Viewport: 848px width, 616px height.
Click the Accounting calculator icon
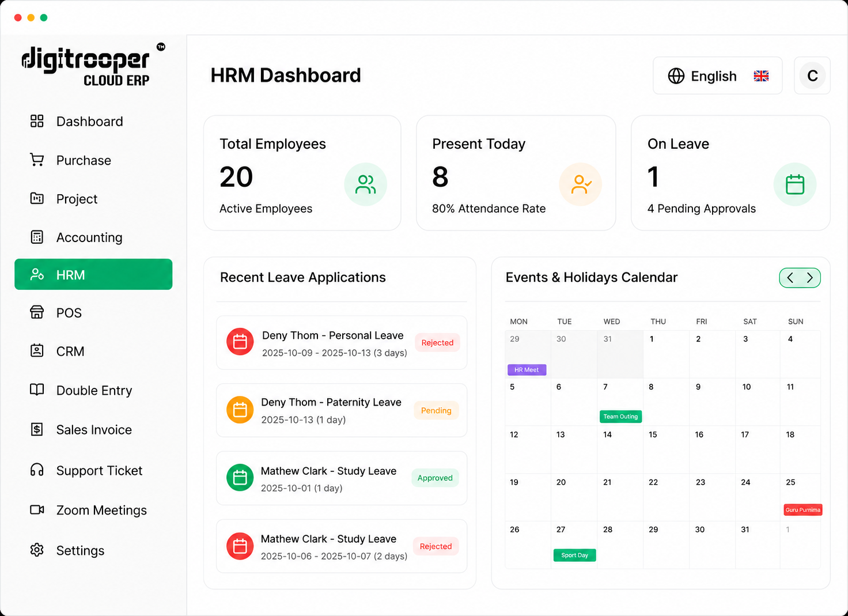[x=37, y=237]
